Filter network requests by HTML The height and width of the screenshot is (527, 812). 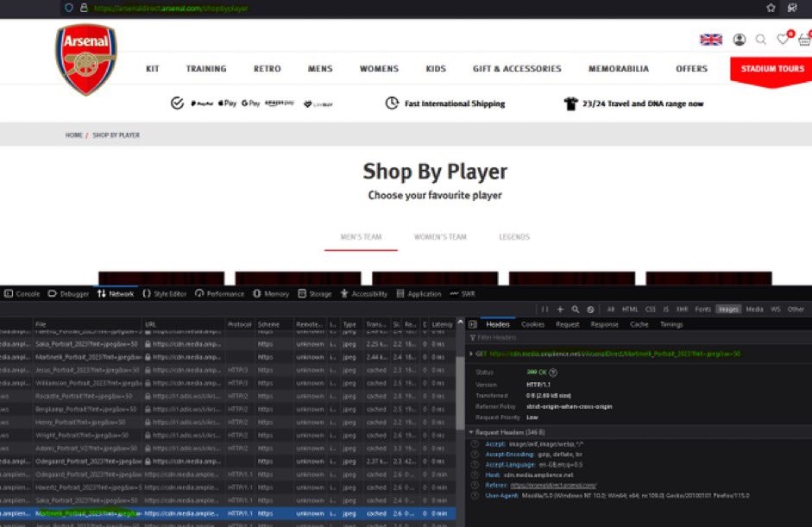point(630,309)
